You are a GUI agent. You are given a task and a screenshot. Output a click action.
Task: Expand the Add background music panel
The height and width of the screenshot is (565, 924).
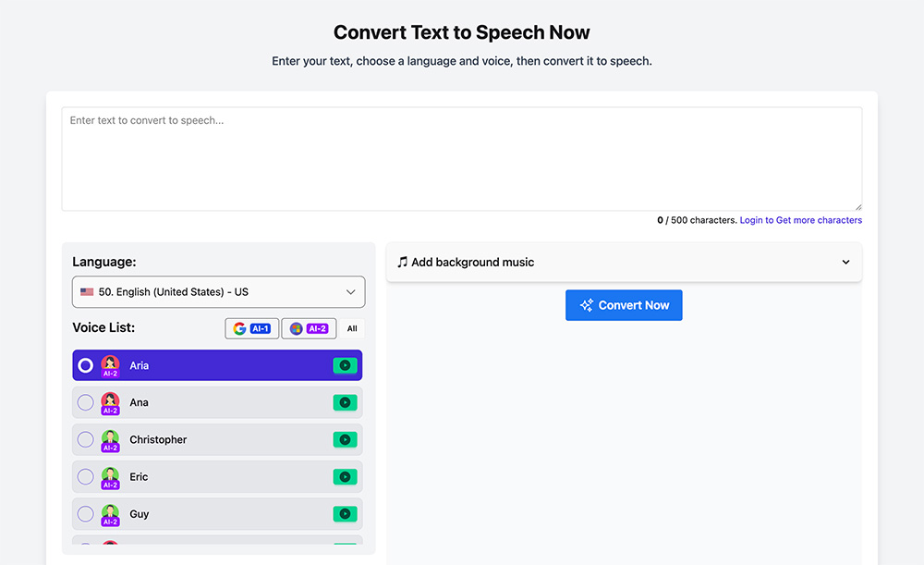tap(624, 262)
